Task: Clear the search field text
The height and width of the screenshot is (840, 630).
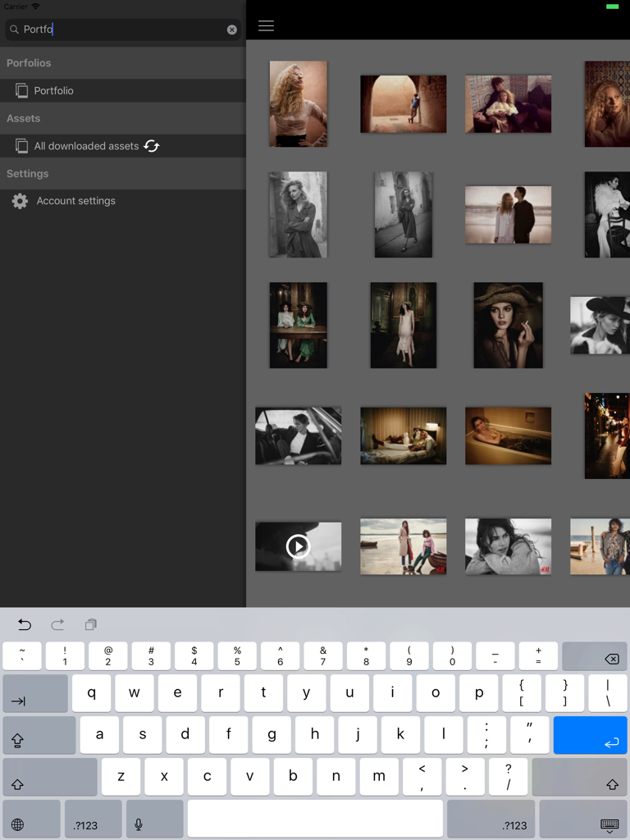Action: [231, 30]
